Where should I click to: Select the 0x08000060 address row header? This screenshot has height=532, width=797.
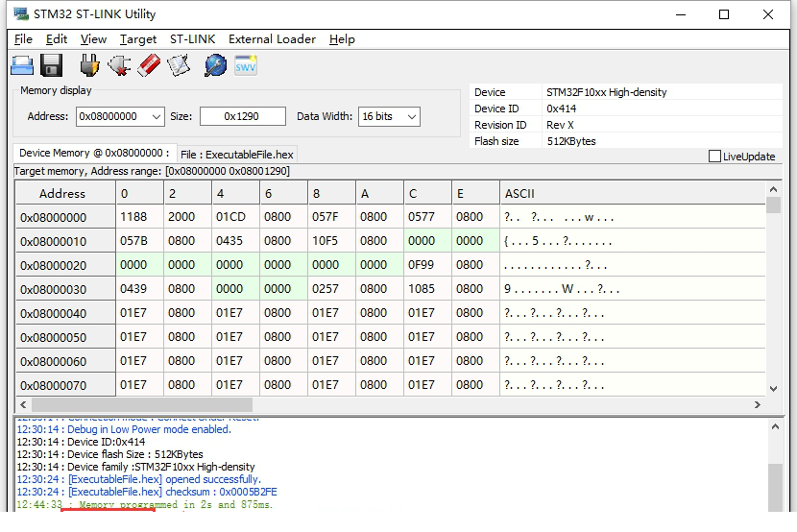pyautogui.click(x=65, y=361)
